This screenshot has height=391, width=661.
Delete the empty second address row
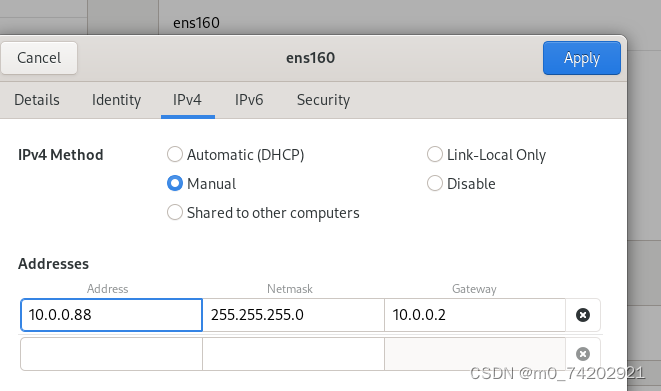pos(583,354)
